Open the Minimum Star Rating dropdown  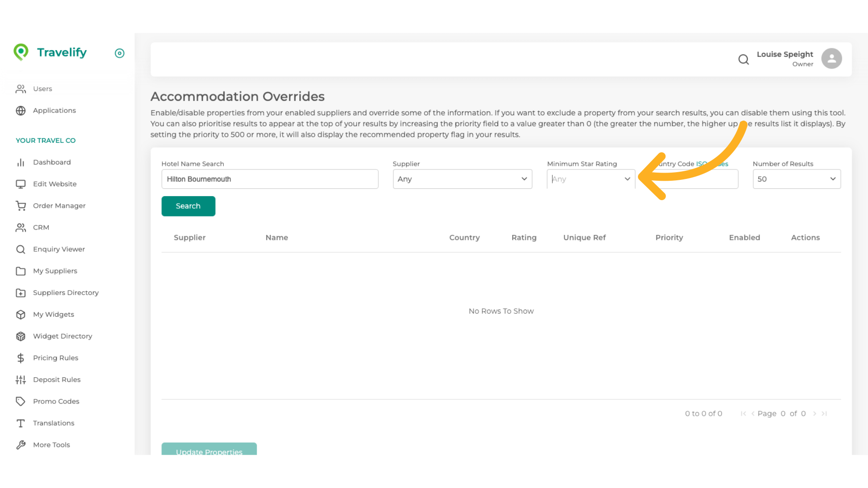(590, 179)
